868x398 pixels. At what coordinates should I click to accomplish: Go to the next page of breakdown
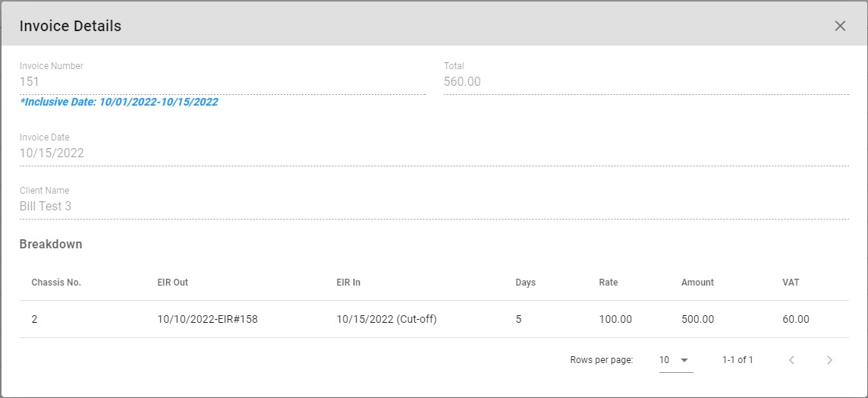click(x=829, y=360)
